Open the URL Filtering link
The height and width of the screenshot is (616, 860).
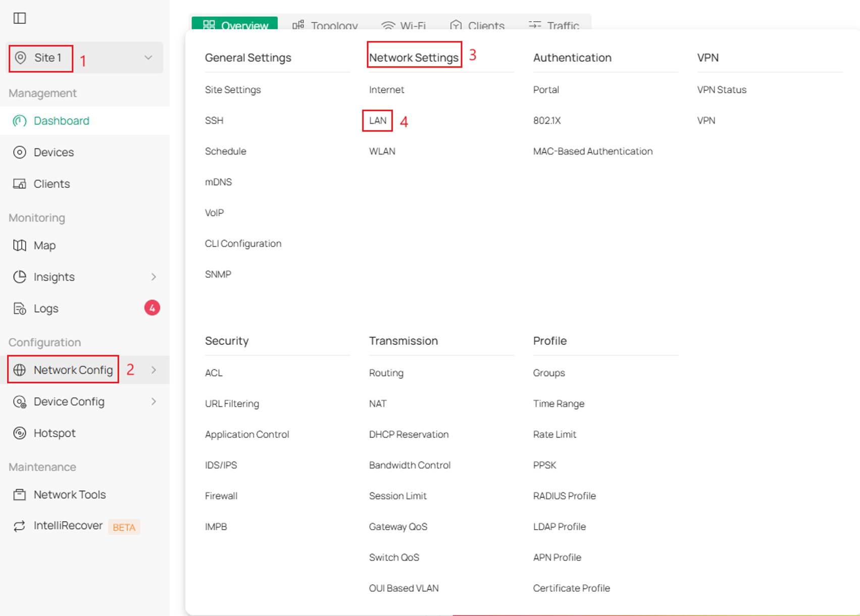232,404
